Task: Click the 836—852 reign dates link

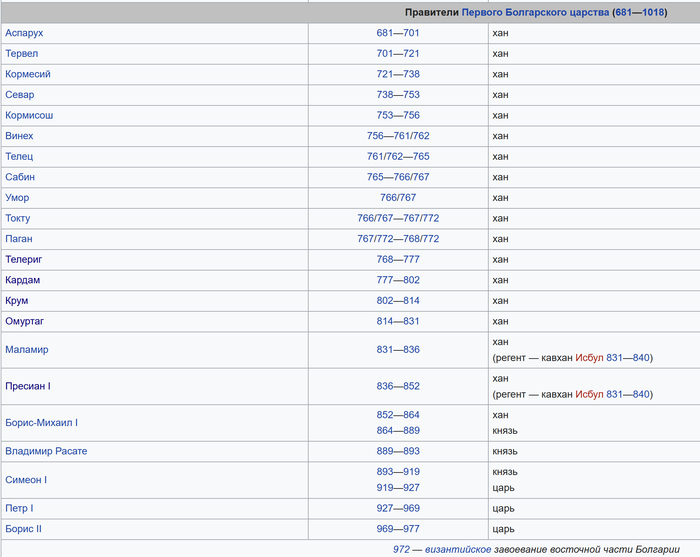Action: point(398,386)
